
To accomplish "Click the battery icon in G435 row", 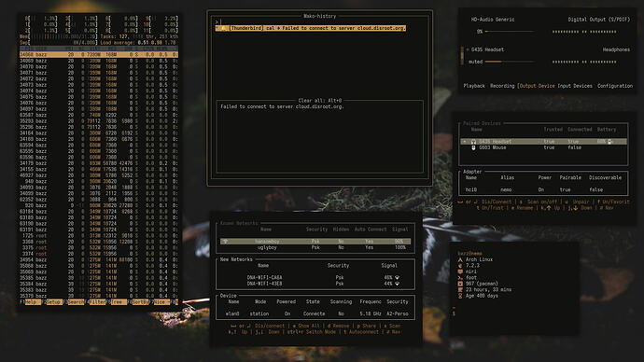I will pos(609,142).
